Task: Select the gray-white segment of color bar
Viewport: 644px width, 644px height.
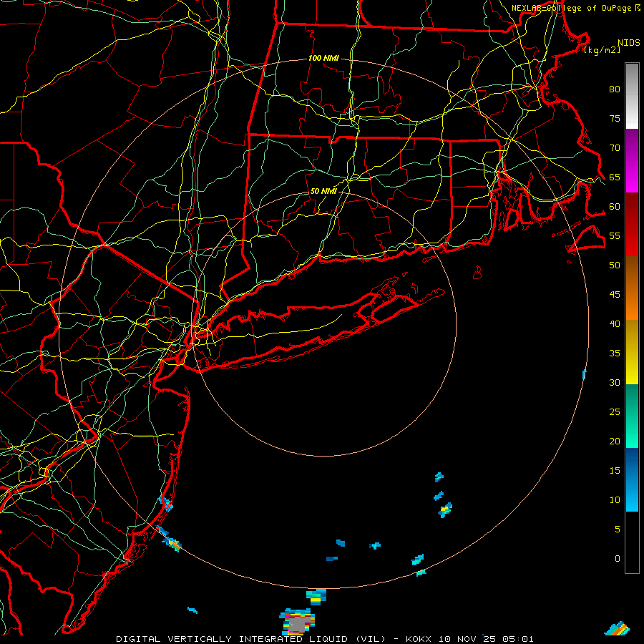Action: click(632, 96)
